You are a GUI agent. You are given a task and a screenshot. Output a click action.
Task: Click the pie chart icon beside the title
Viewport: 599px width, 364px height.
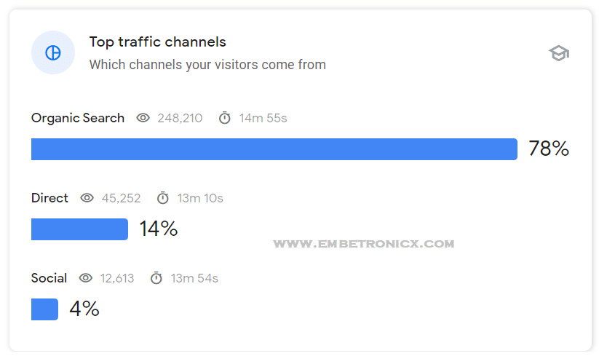[52, 52]
